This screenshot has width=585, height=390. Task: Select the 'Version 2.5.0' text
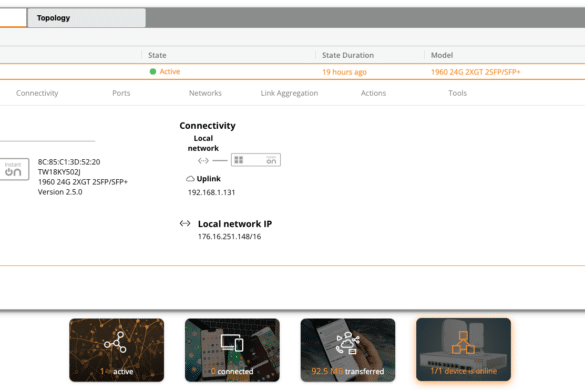tap(60, 192)
